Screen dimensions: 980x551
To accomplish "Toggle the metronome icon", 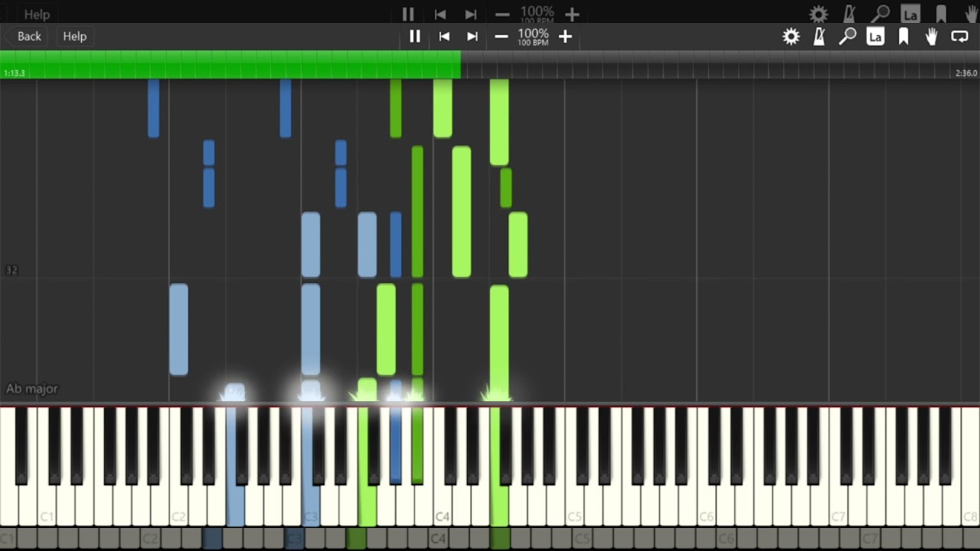I will tap(819, 36).
